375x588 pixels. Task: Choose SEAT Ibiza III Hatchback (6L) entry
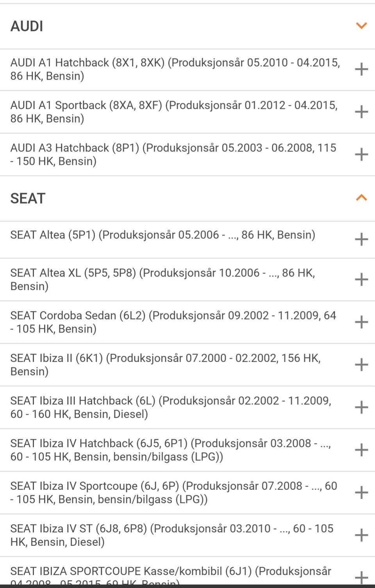[x=171, y=407]
